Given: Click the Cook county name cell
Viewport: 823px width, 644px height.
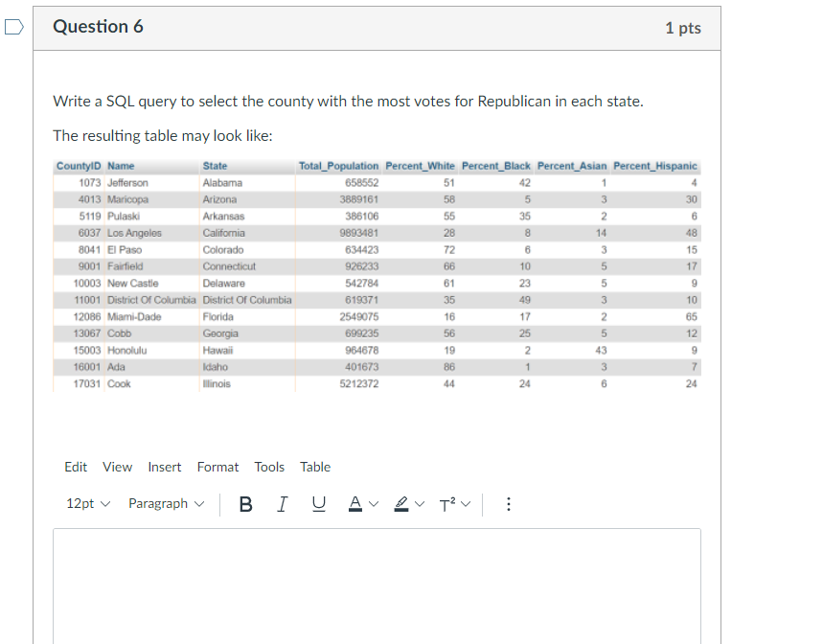Looking at the screenshot, I should pyautogui.click(x=119, y=384).
